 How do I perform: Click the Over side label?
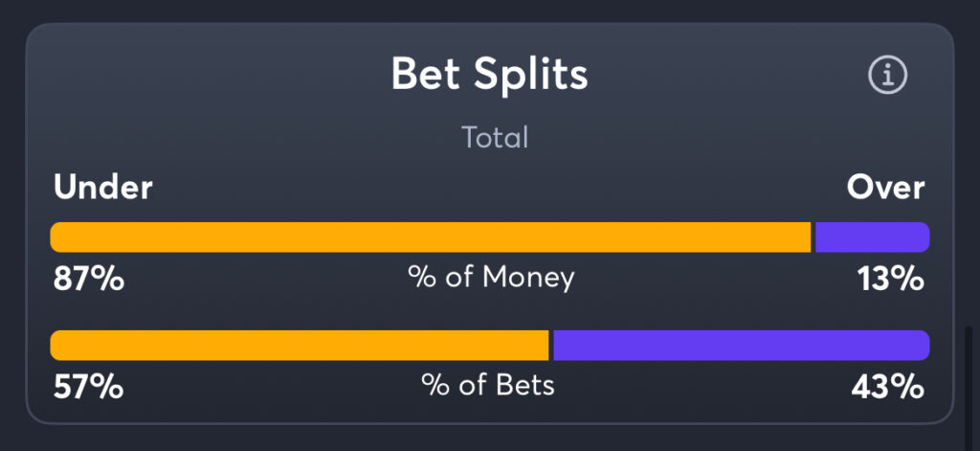point(885,188)
